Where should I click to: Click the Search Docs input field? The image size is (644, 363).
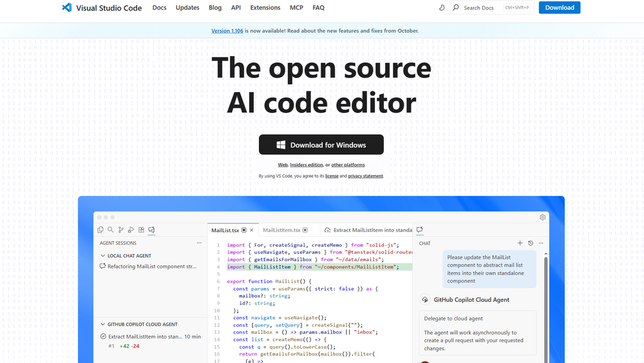[x=491, y=7]
